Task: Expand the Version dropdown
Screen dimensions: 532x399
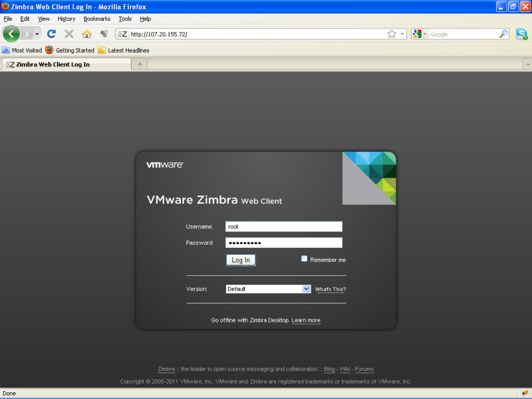Action: pos(306,289)
